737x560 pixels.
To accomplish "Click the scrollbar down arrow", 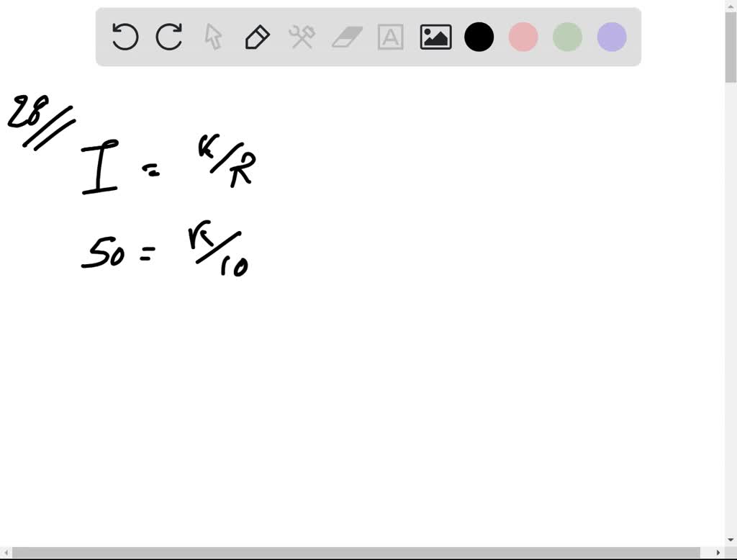I will tap(731, 538).
